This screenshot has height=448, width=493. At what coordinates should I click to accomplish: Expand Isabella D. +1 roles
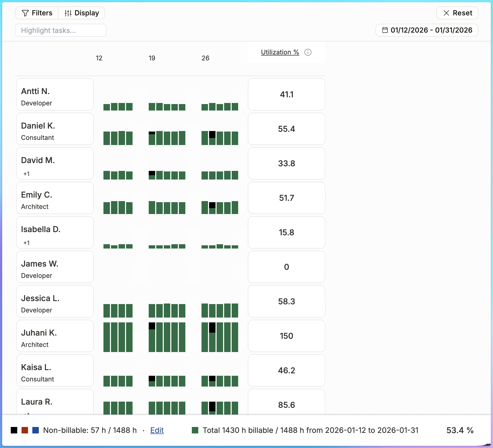[x=26, y=243]
